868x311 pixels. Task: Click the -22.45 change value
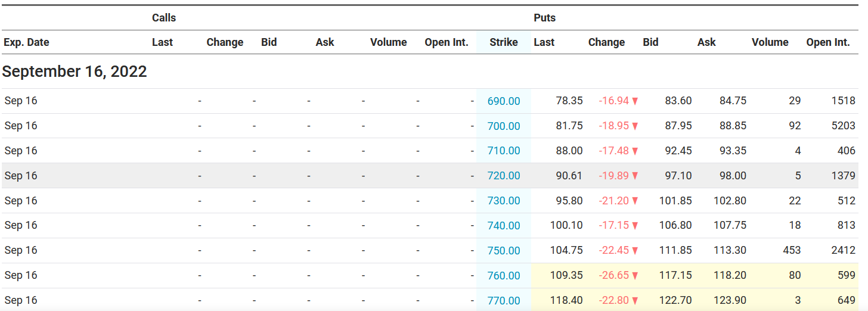tap(614, 250)
